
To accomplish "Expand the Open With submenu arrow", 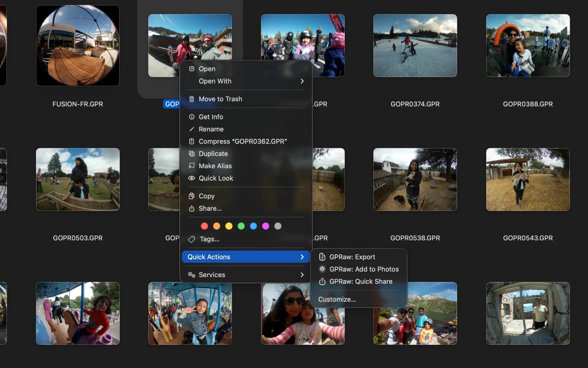I will (x=302, y=81).
